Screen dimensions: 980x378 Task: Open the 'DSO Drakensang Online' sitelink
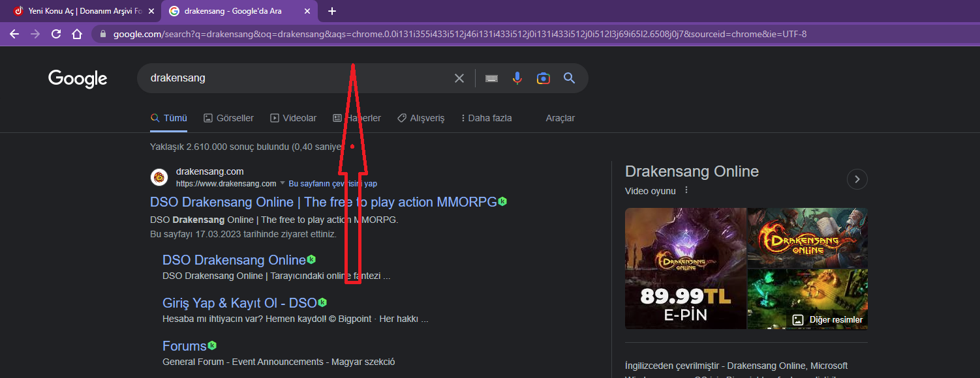point(234,260)
